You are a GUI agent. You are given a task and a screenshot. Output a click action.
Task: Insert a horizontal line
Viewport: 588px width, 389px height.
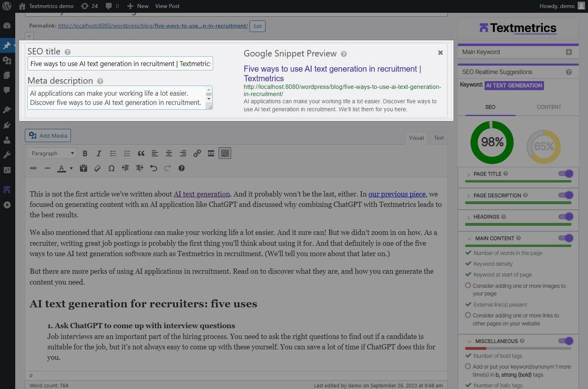click(47, 168)
